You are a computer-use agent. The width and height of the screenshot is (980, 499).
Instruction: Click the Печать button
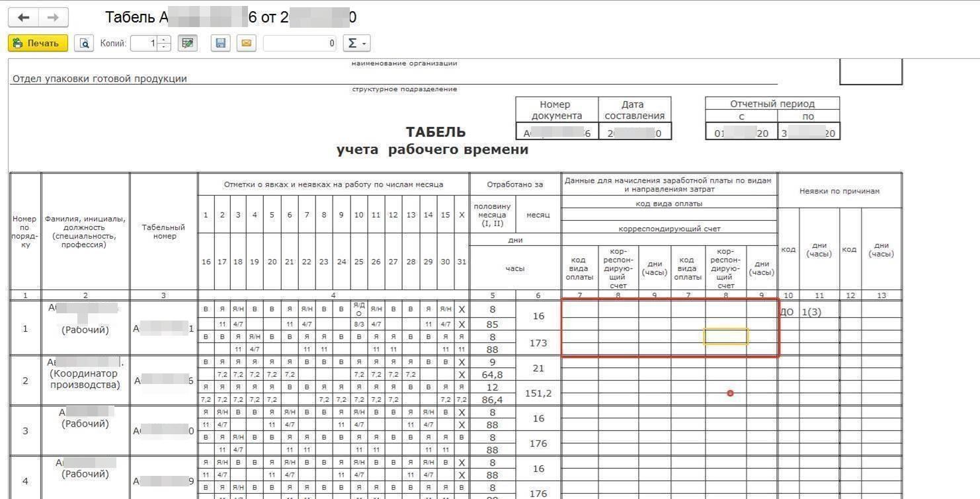(38, 43)
